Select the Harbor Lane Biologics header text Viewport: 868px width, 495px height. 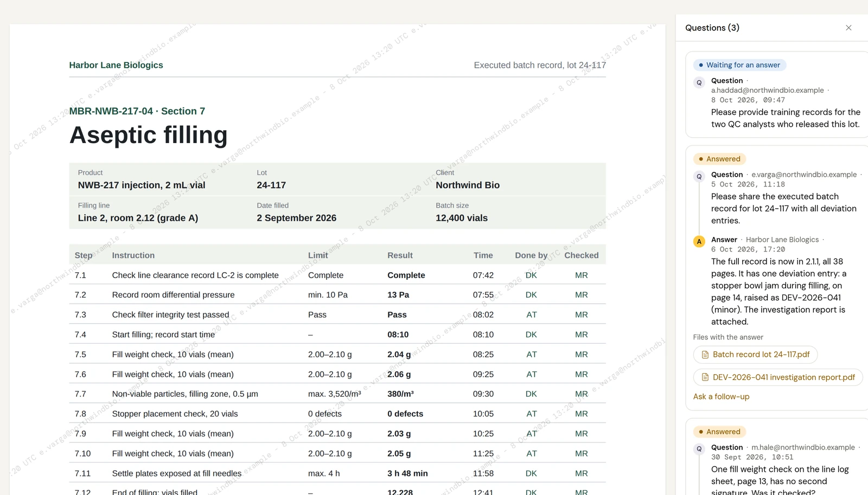[116, 65]
